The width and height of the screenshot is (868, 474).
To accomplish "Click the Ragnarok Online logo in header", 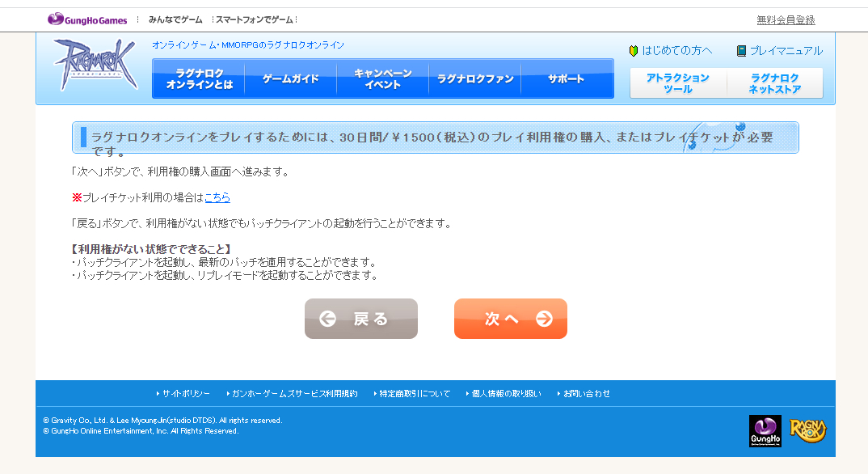I will [95, 66].
